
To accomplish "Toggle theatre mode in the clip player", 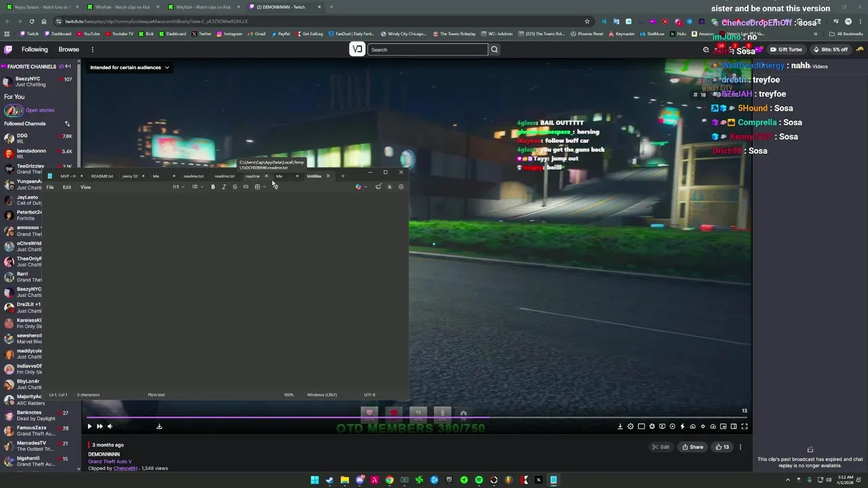I will (x=734, y=426).
